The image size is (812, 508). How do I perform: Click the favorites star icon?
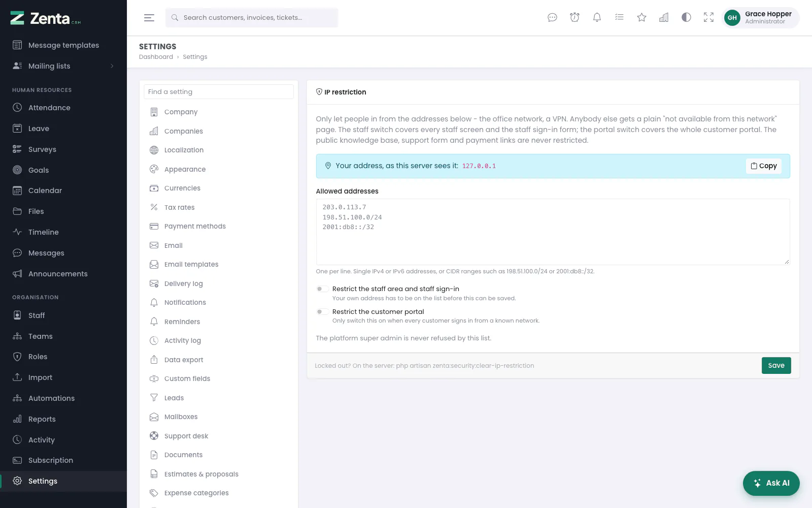tap(641, 17)
